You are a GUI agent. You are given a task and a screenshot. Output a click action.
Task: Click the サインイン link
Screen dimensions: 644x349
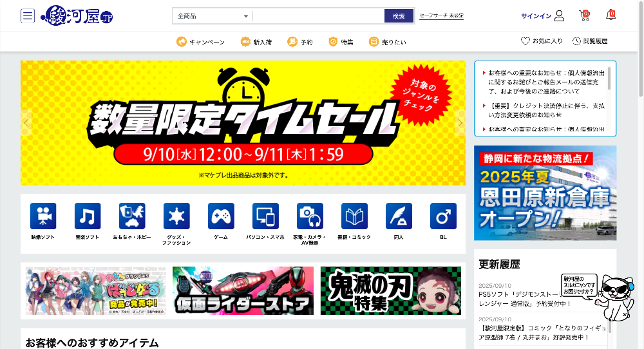(x=542, y=16)
